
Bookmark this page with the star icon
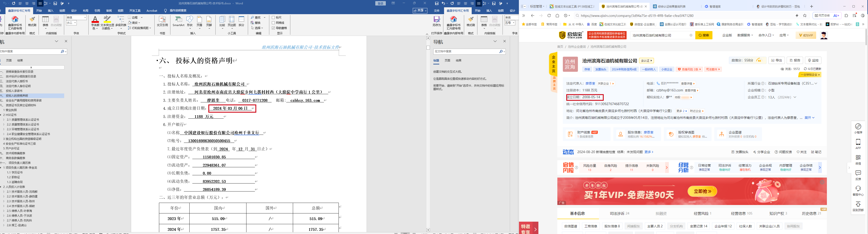tap(805, 16)
